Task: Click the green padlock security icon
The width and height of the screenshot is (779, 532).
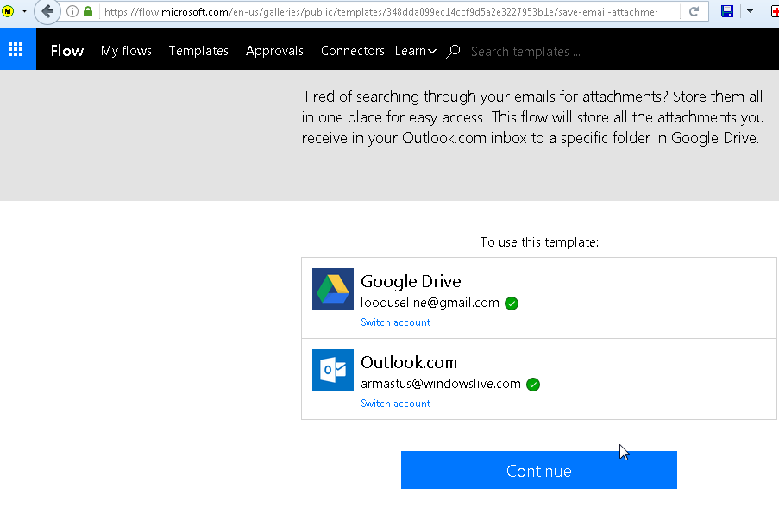Action: tap(88, 11)
